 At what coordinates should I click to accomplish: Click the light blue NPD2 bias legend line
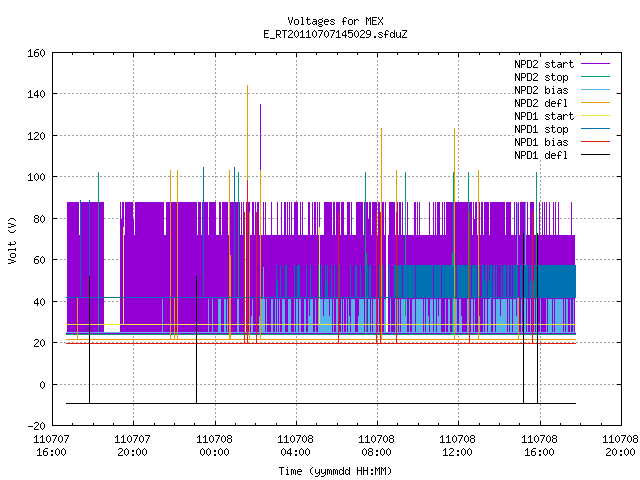coord(595,89)
